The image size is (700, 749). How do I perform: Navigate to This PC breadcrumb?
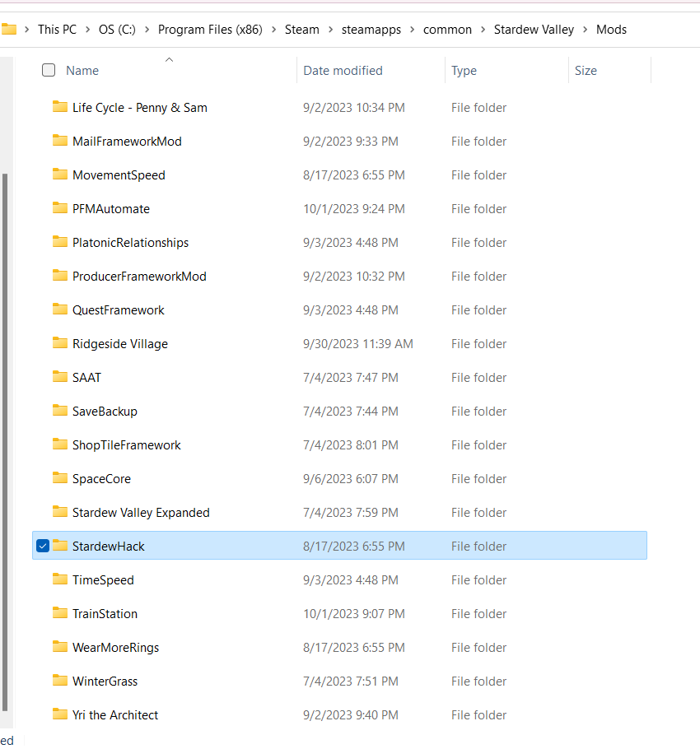tap(58, 30)
